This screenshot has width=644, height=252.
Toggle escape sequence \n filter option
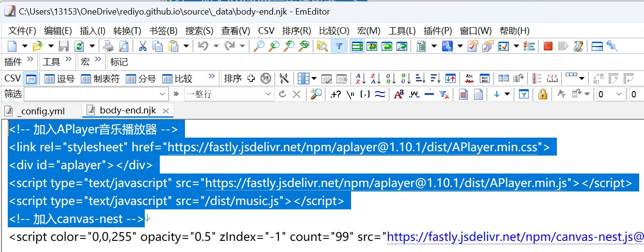(x=351, y=94)
